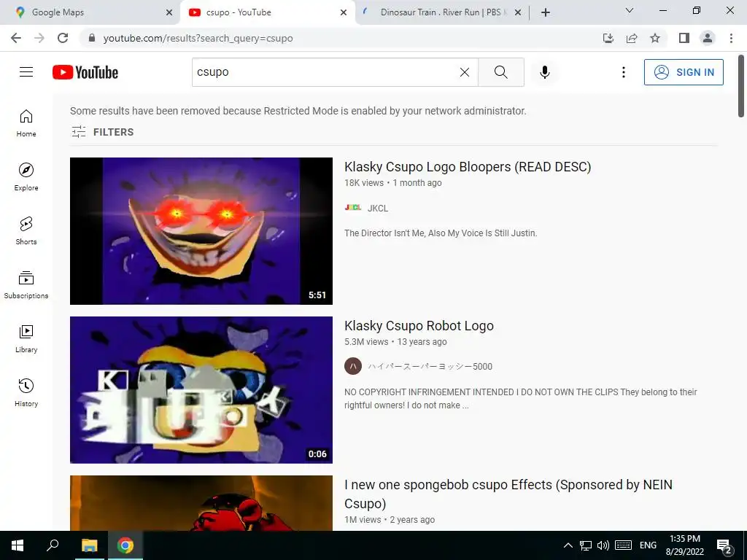Close the csupo - YouTube tab
Screen dimensions: 747x560
pos(344,12)
